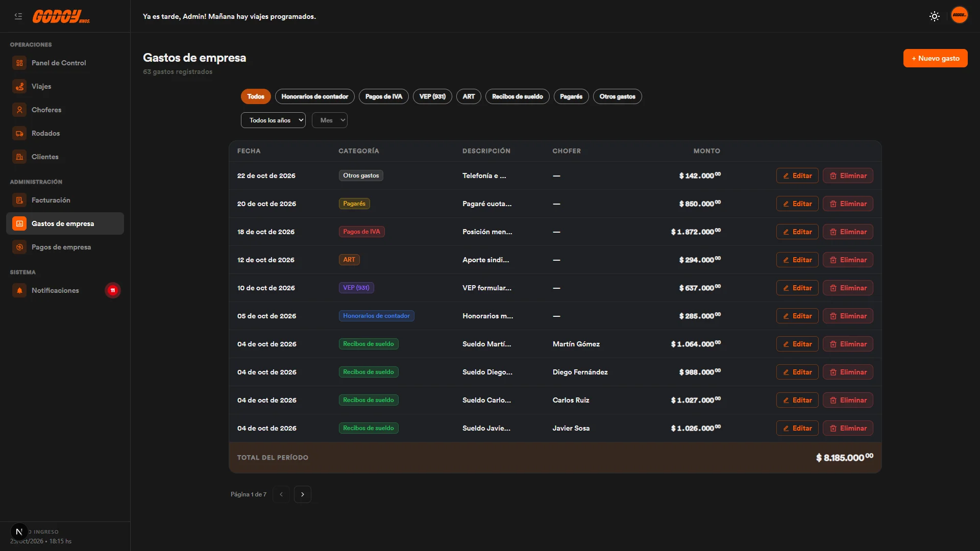Click the Pagos de empresa icon
Image resolution: width=980 pixels, height=551 pixels.
(19, 247)
